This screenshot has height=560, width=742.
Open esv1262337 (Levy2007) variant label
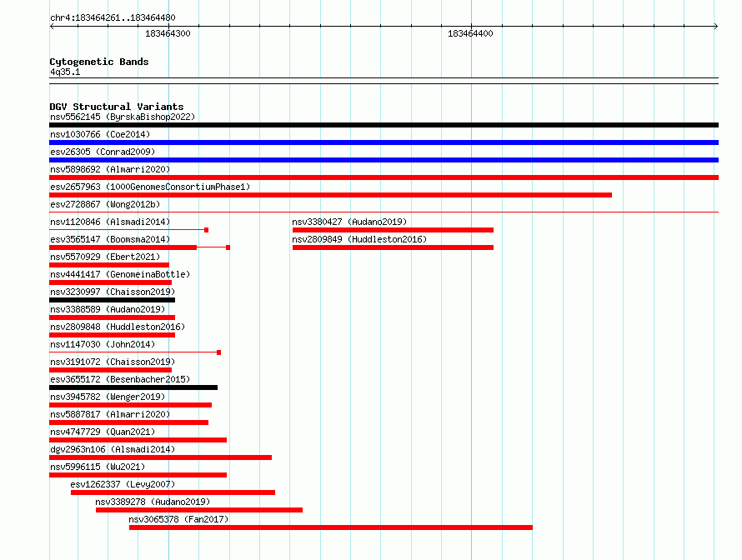[123, 484]
